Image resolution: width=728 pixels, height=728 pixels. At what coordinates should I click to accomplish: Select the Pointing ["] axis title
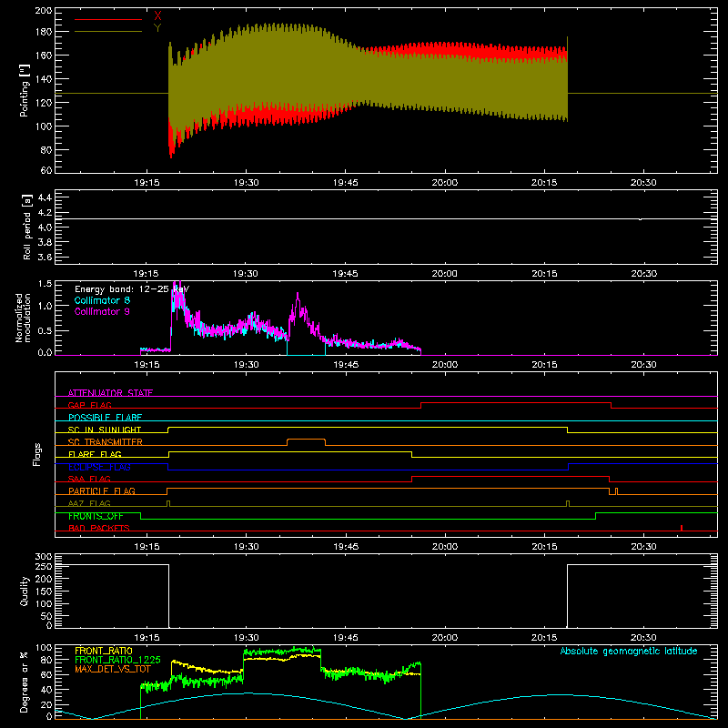(x=25, y=90)
